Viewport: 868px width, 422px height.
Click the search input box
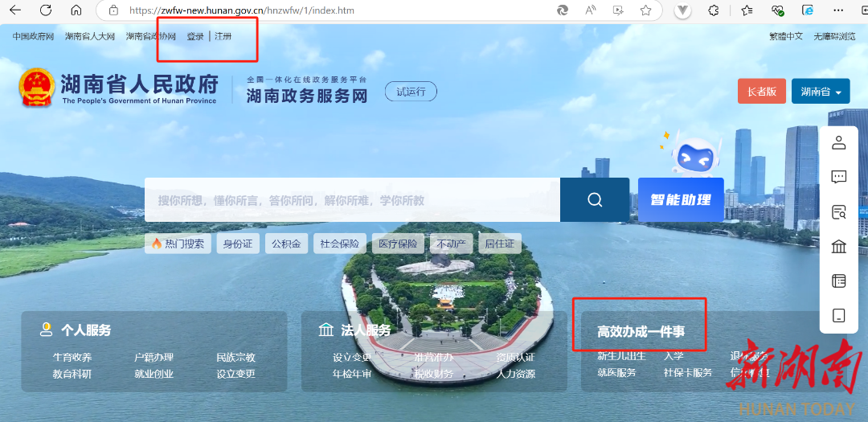[x=352, y=200]
